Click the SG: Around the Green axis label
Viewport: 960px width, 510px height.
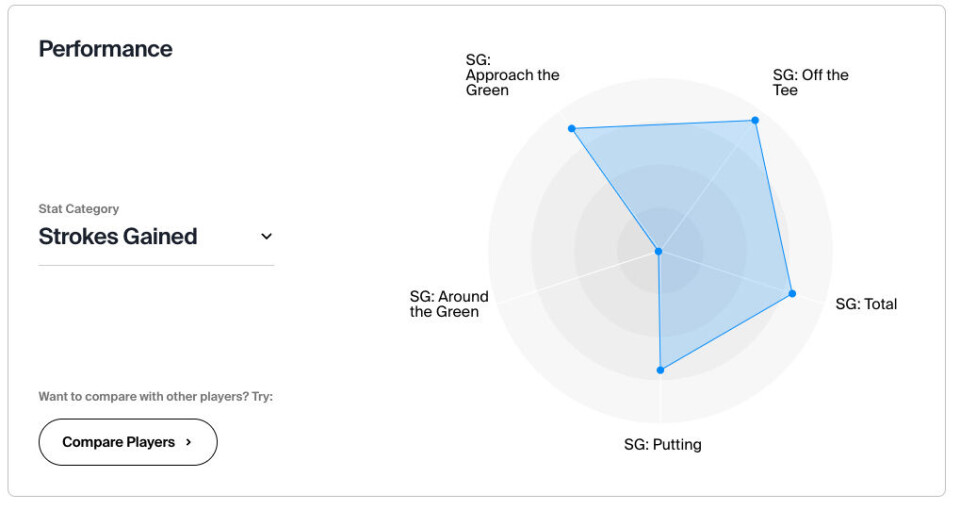point(449,304)
